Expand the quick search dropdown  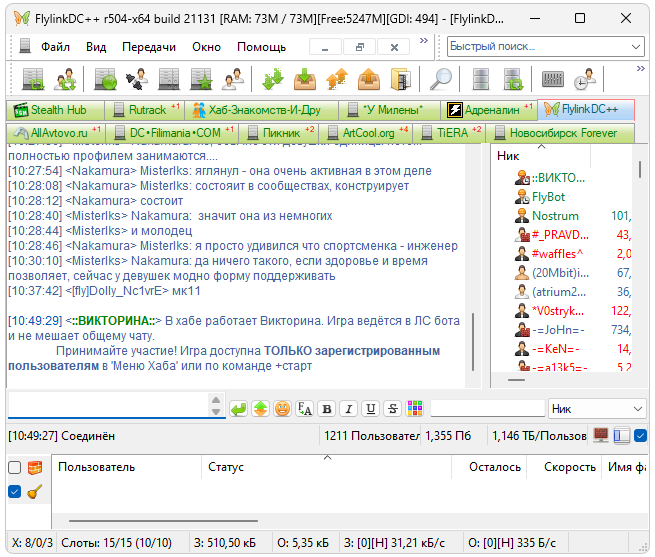click(x=636, y=47)
